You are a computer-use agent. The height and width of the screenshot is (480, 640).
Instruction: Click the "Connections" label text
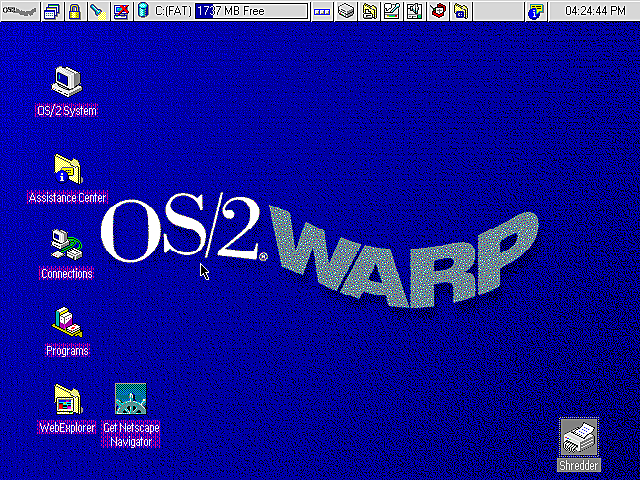point(67,273)
